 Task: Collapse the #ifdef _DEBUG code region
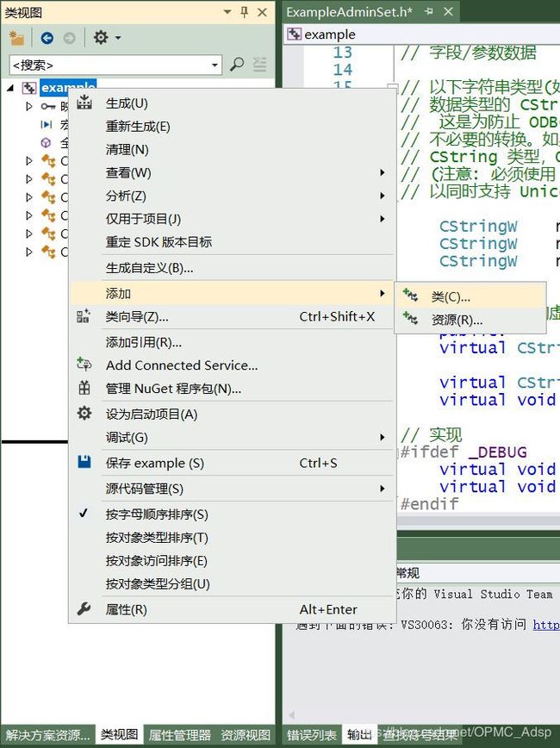coord(399,452)
